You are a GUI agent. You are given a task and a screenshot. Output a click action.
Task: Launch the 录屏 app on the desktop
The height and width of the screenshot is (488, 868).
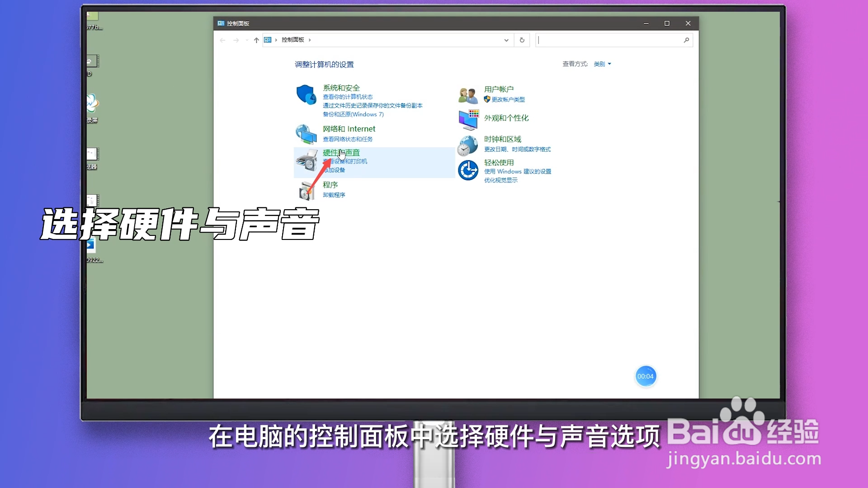92,103
